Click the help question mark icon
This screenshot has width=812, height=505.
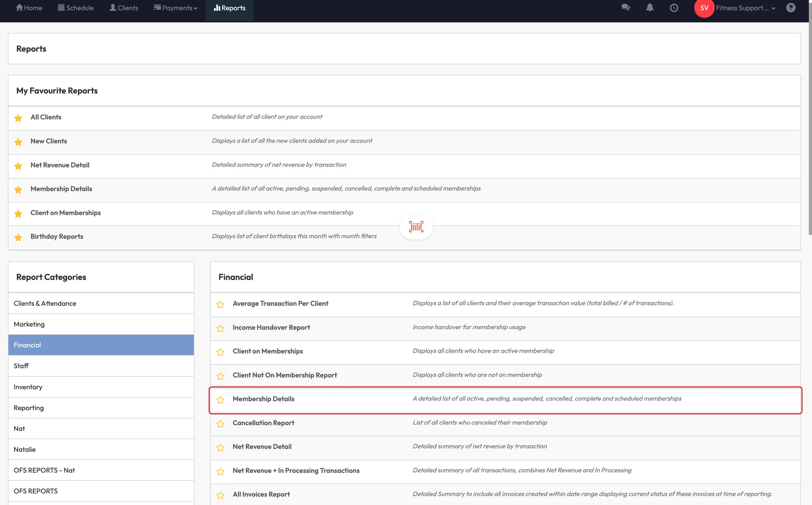pyautogui.click(x=791, y=8)
